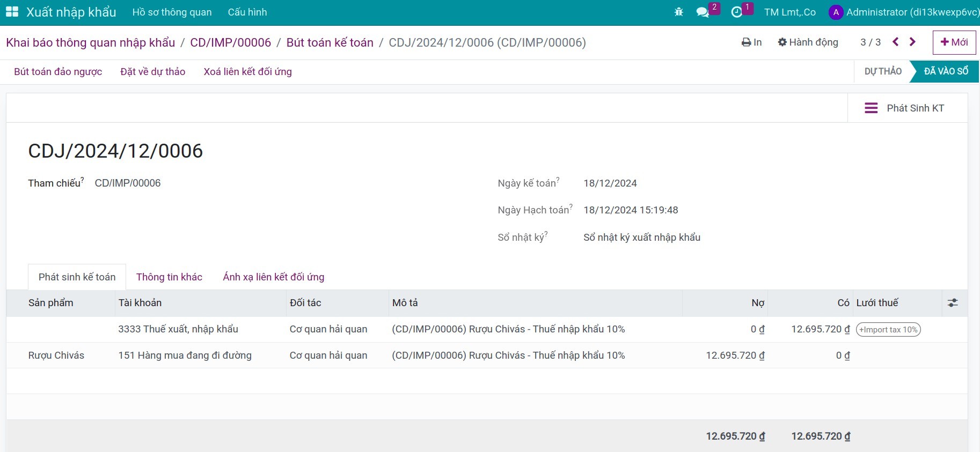Screen dimensions: 980x452
Task: Open the Phát Sinh KT smart button
Action: 907,108
